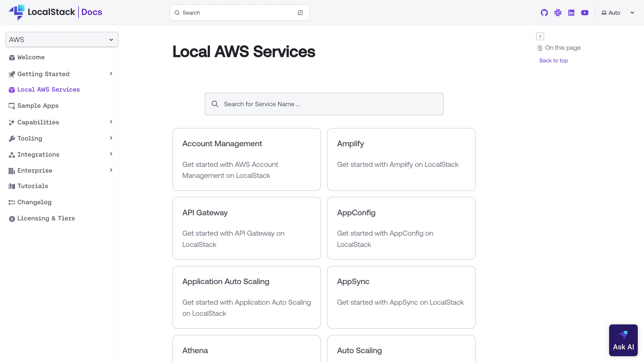Click the Licensing & Tiers coin icon

[12, 218]
